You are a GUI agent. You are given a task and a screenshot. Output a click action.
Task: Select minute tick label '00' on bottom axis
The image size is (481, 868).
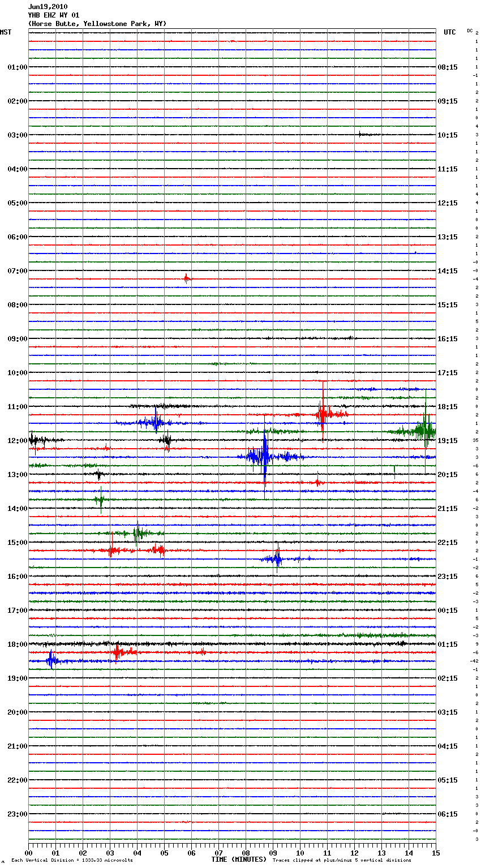(x=29, y=853)
